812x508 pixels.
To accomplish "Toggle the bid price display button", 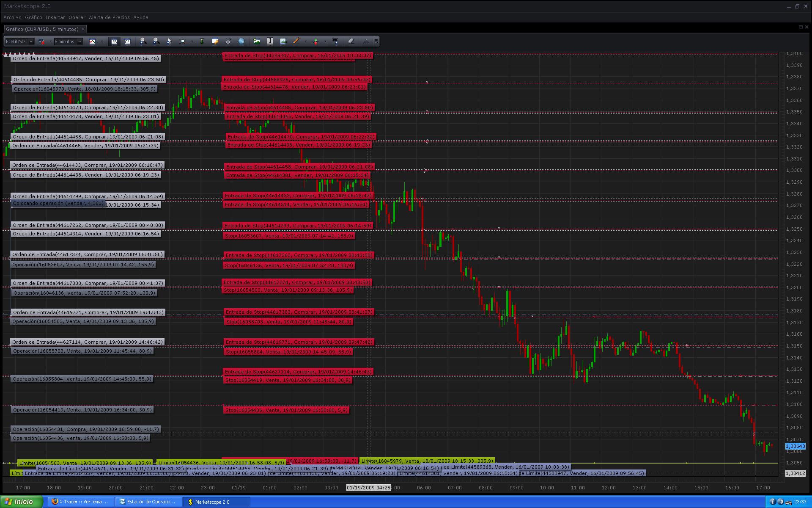I will [114, 41].
